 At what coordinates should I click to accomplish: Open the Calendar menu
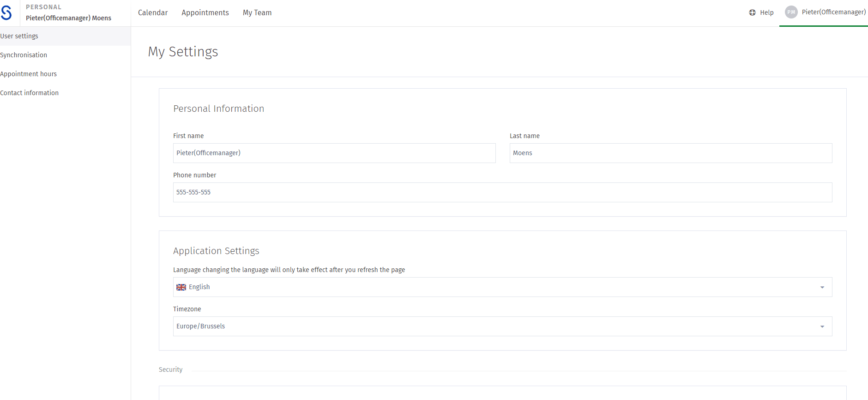[x=153, y=13]
